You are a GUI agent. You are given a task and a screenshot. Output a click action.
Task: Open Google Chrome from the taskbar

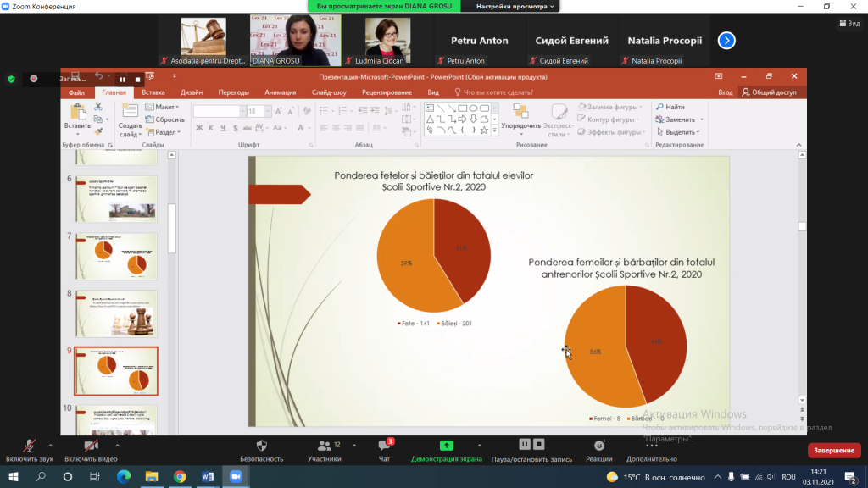[x=180, y=476]
